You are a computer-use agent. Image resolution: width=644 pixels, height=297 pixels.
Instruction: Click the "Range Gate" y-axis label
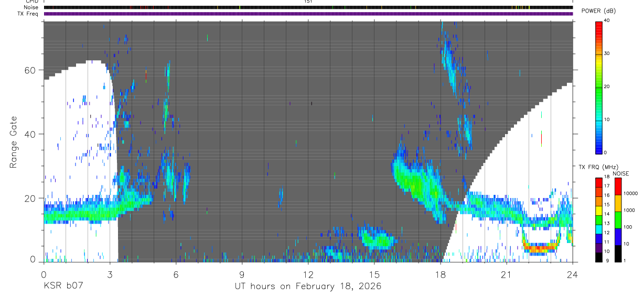click(14, 141)
